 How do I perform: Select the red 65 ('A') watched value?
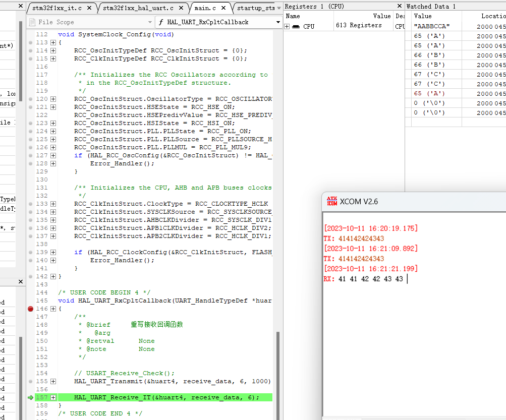429,94
